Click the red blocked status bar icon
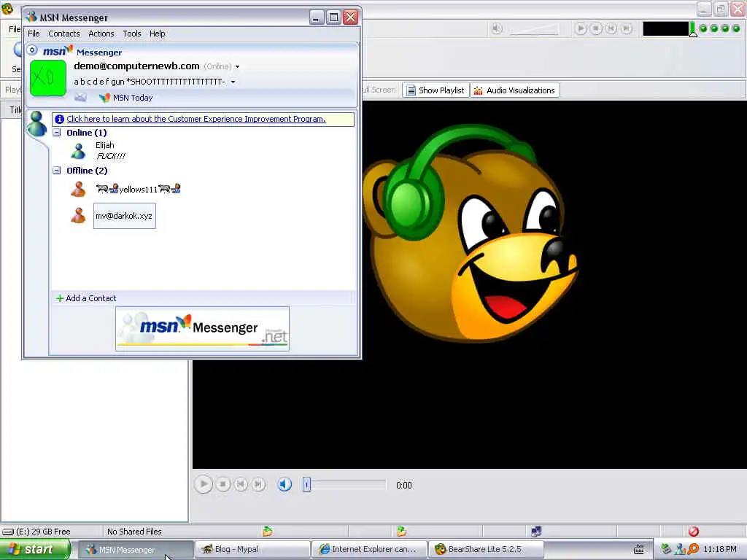Screen dimensions: 747x560 (x=694, y=531)
